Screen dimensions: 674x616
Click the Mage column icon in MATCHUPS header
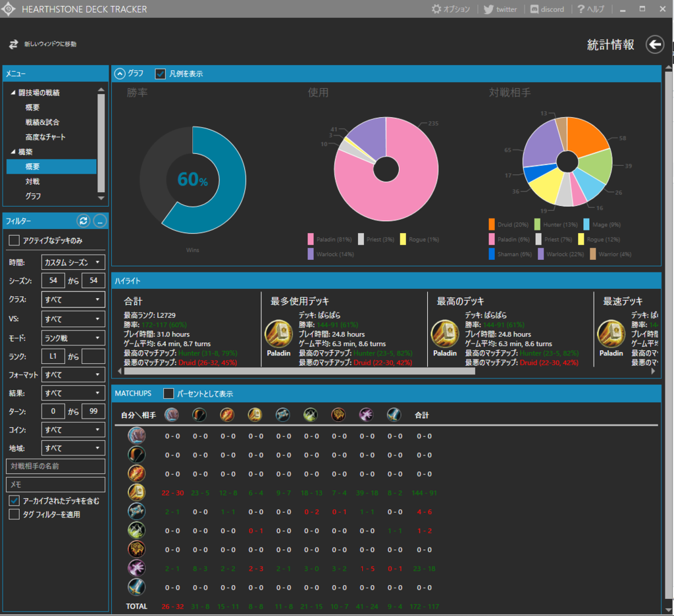pos(227,415)
